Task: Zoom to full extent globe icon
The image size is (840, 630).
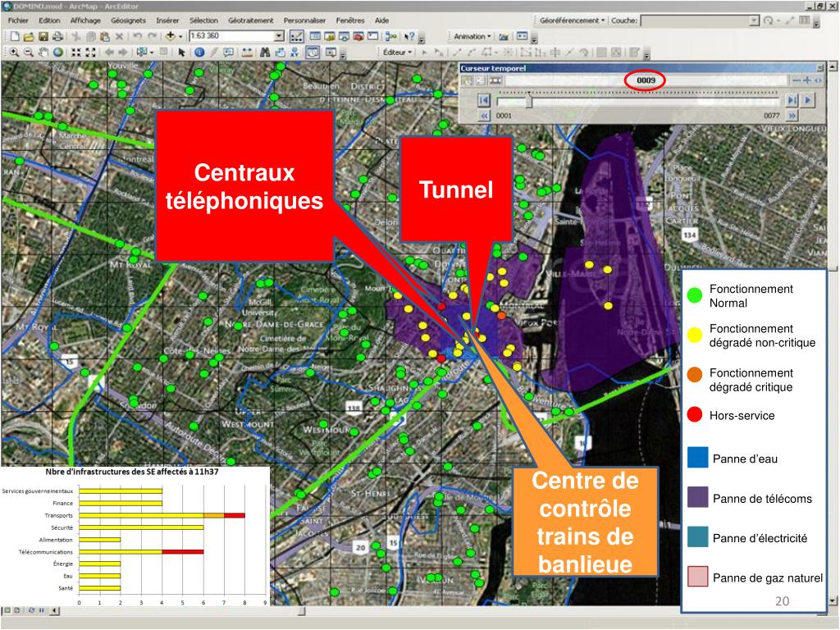Action: (x=57, y=52)
